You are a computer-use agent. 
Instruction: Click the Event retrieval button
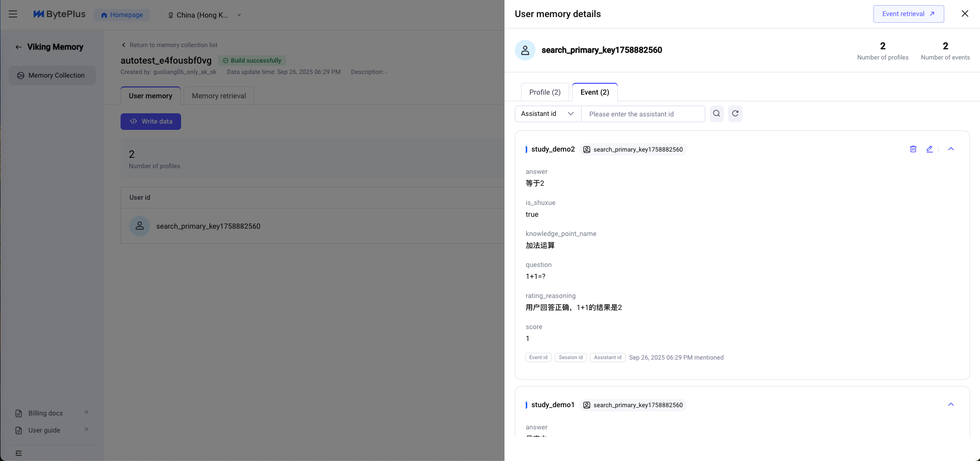(x=909, y=14)
